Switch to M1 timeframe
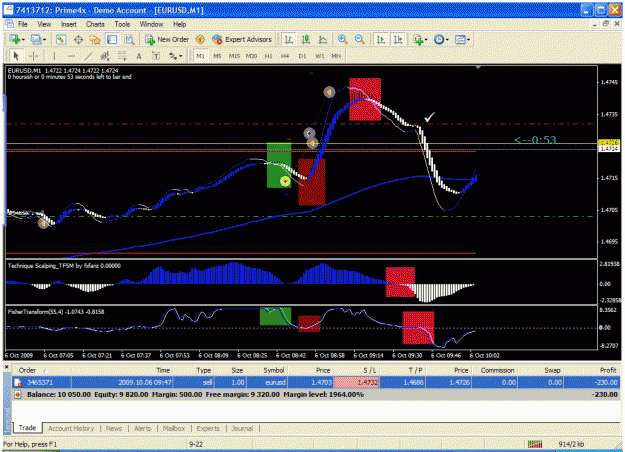The image size is (625, 452). point(200,56)
